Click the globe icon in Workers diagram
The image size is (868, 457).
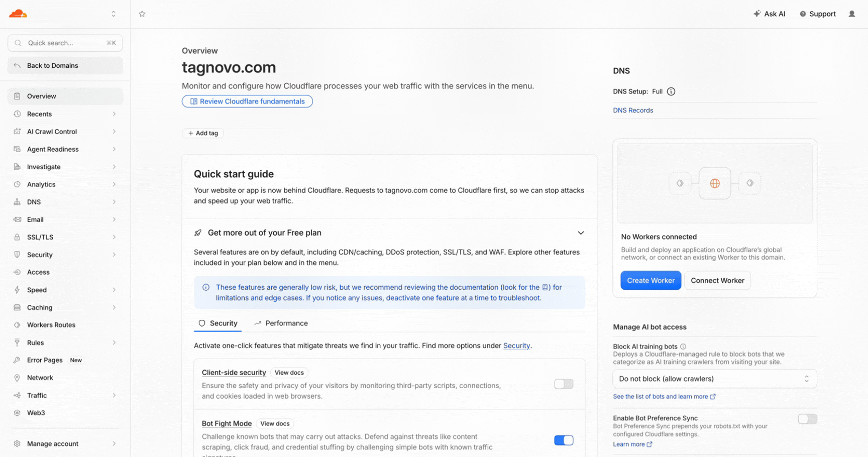(x=715, y=183)
